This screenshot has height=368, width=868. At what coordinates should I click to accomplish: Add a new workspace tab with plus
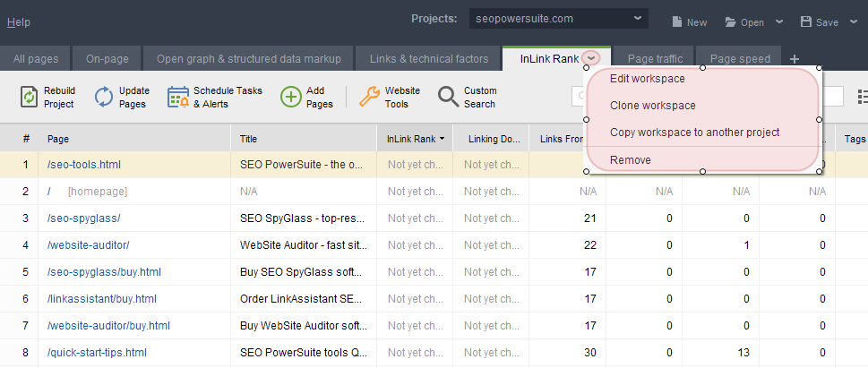795,59
